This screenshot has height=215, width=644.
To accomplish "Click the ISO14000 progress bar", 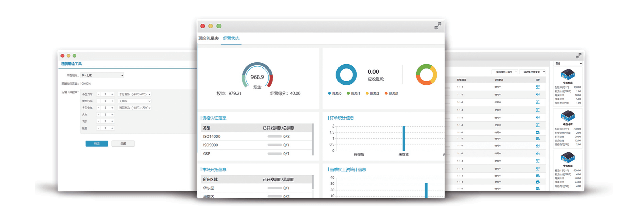I will point(275,136).
